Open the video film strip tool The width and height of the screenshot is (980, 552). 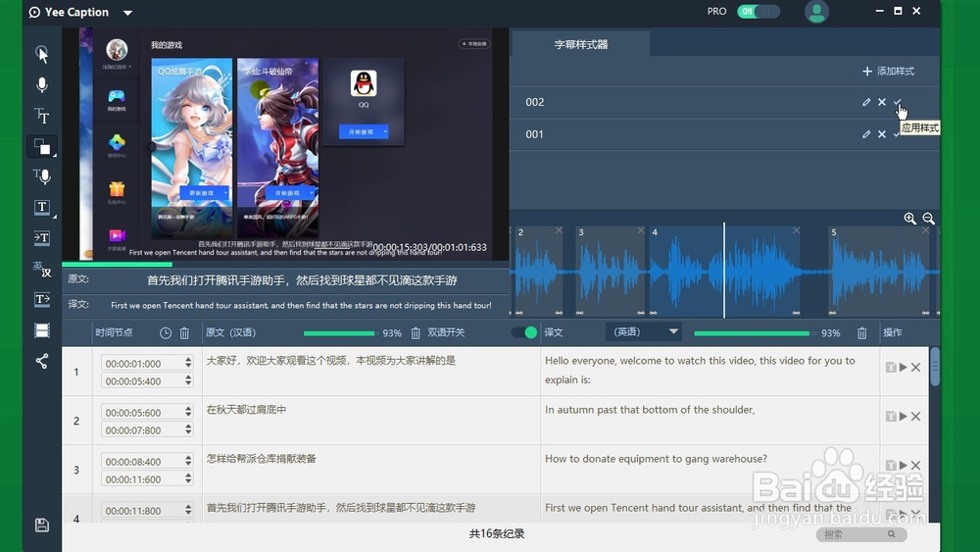(42, 330)
